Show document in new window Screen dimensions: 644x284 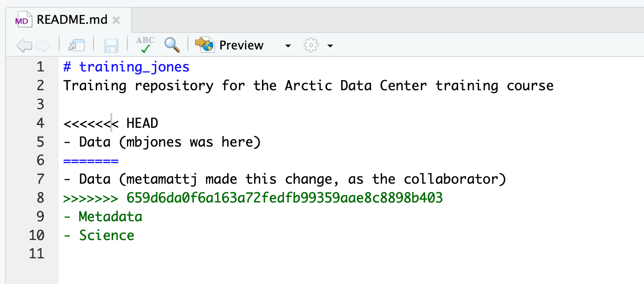76,45
